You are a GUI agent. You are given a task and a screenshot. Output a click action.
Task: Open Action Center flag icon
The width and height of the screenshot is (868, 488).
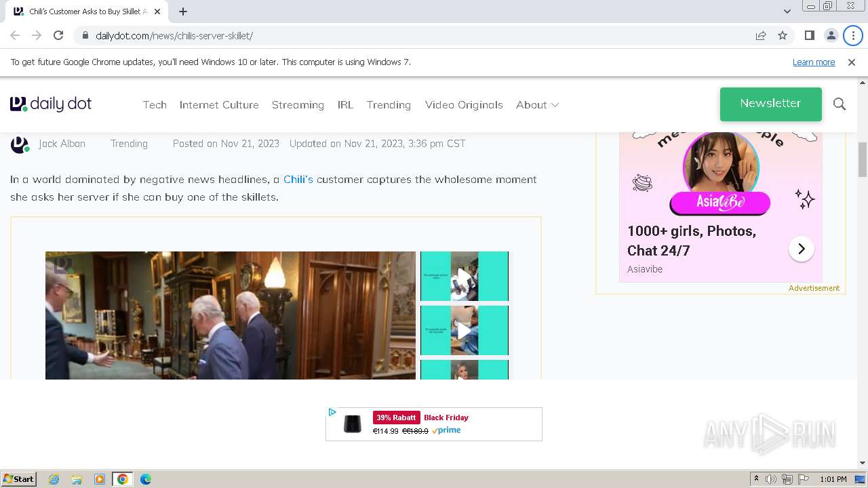804,479
